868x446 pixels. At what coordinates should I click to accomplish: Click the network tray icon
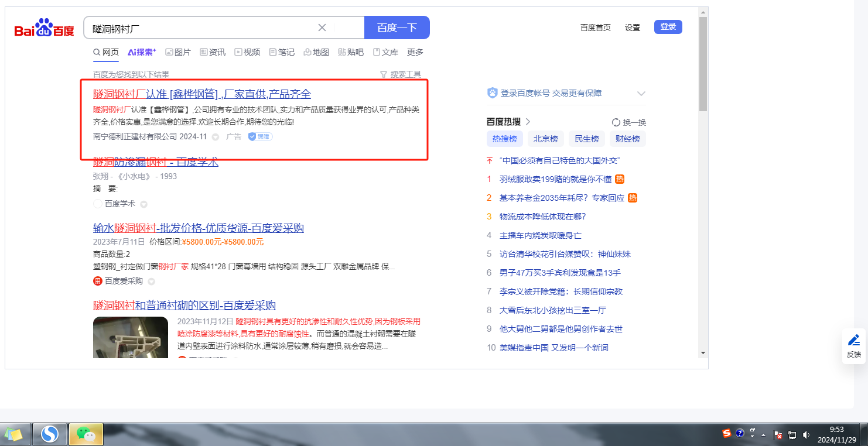[792, 435]
